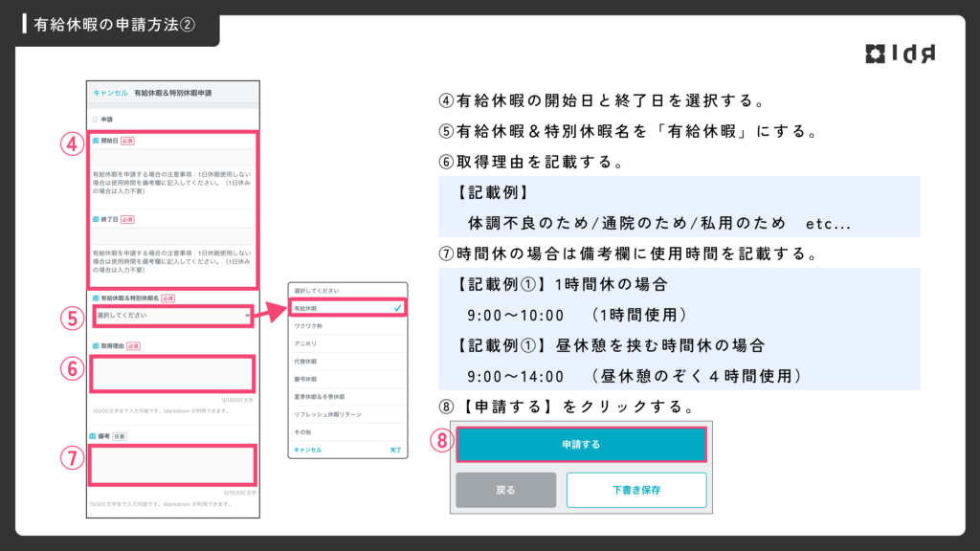Click the 下書き保存 draft save button
This screenshot has width=980, height=551.
[636, 490]
